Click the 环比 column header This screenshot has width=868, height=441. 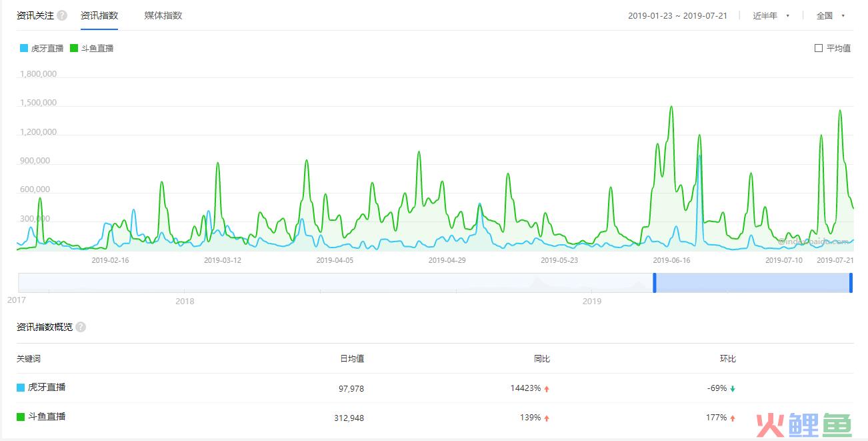pos(728,358)
